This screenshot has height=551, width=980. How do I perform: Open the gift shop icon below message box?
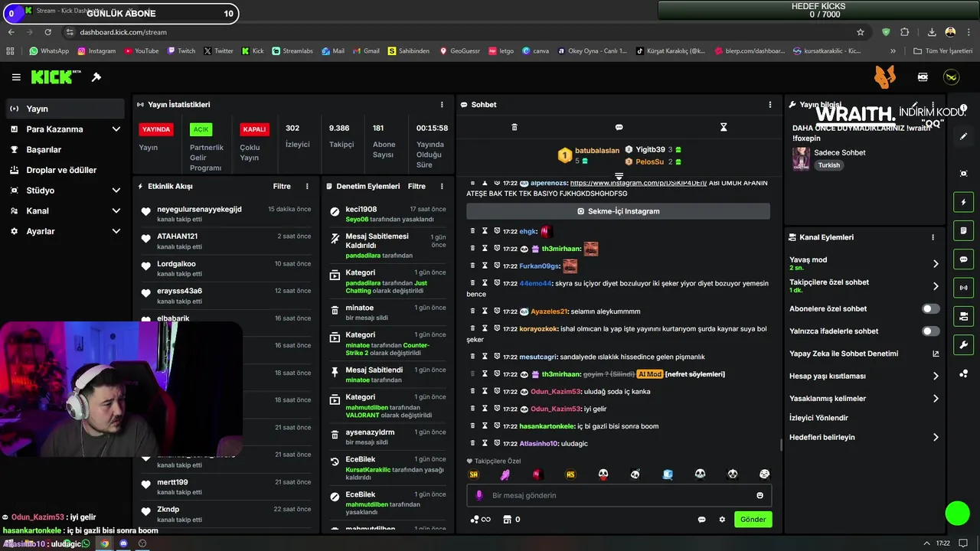pyautogui.click(x=506, y=520)
